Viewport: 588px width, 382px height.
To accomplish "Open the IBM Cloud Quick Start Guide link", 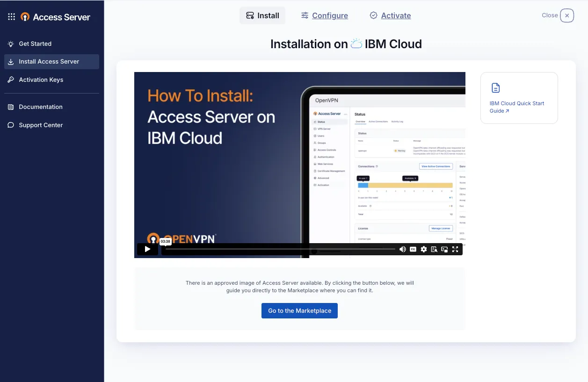I will (516, 107).
